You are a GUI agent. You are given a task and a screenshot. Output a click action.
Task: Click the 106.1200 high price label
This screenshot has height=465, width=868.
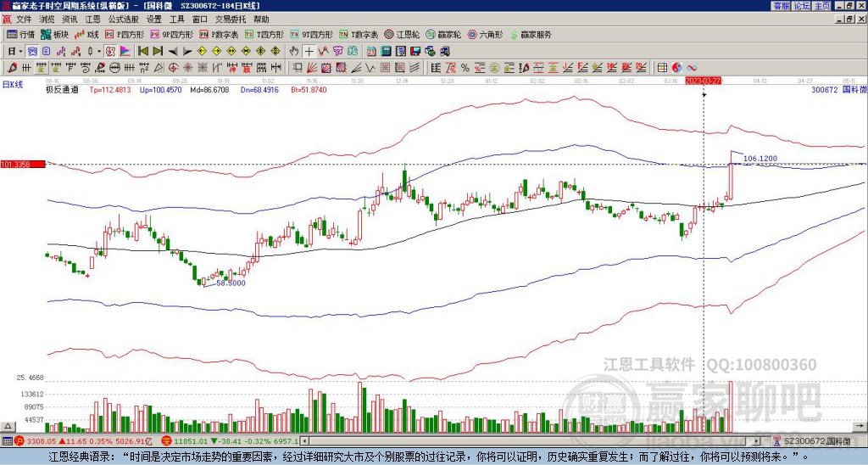(760, 159)
